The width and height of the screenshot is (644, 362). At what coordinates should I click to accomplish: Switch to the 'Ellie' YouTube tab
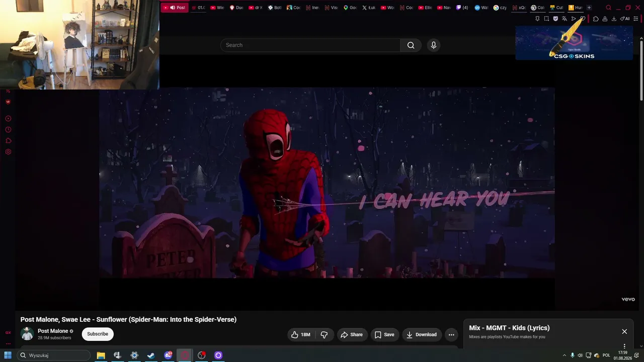[x=425, y=8]
